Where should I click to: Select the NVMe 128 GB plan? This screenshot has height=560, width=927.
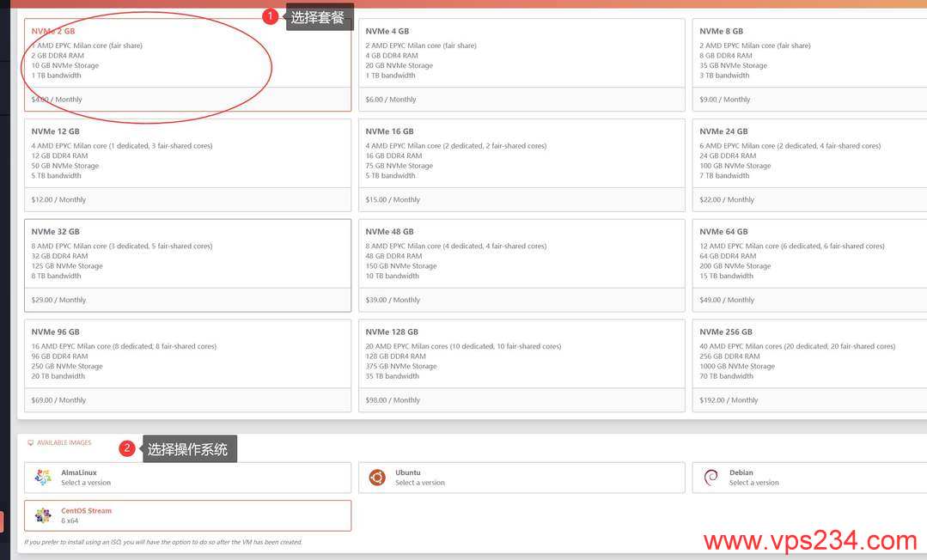[521, 366]
